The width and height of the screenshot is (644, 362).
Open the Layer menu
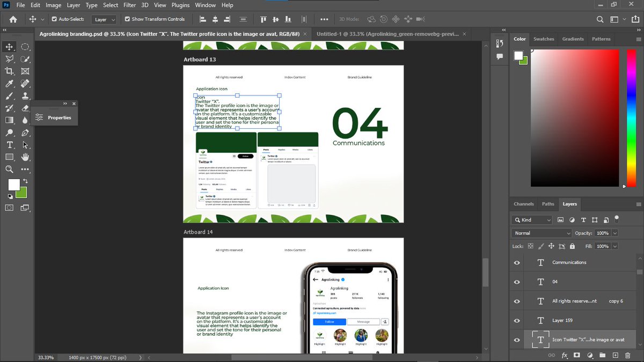pyautogui.click(x=74, y=5)
